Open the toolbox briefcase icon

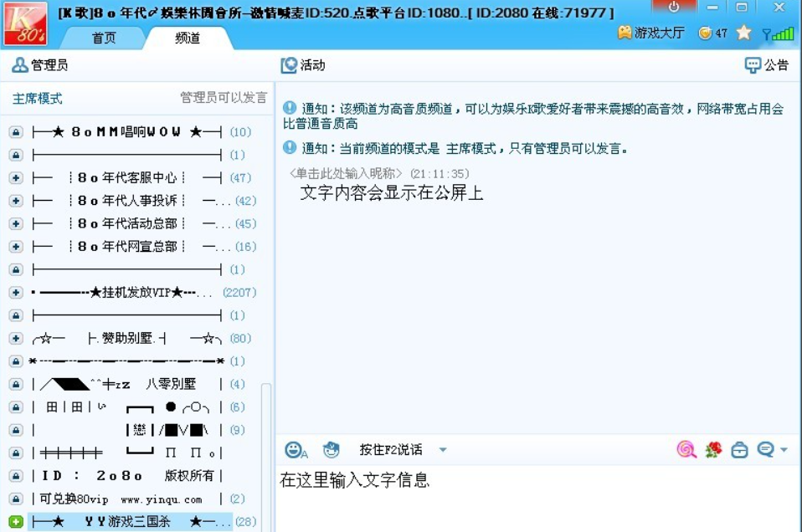pos(739,450)
